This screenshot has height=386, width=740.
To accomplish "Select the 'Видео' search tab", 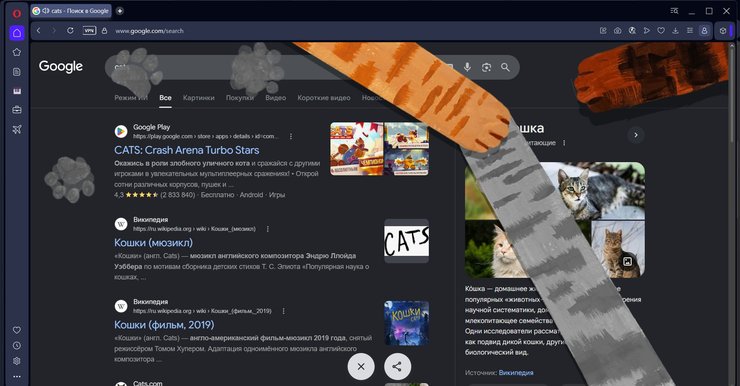I will pyautogui.click(x=276, y=98).
